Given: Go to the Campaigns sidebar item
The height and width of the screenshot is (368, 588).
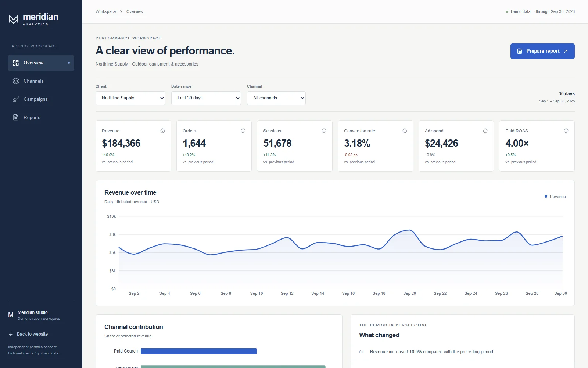Looking at the screenshot, I should point(41,99).
